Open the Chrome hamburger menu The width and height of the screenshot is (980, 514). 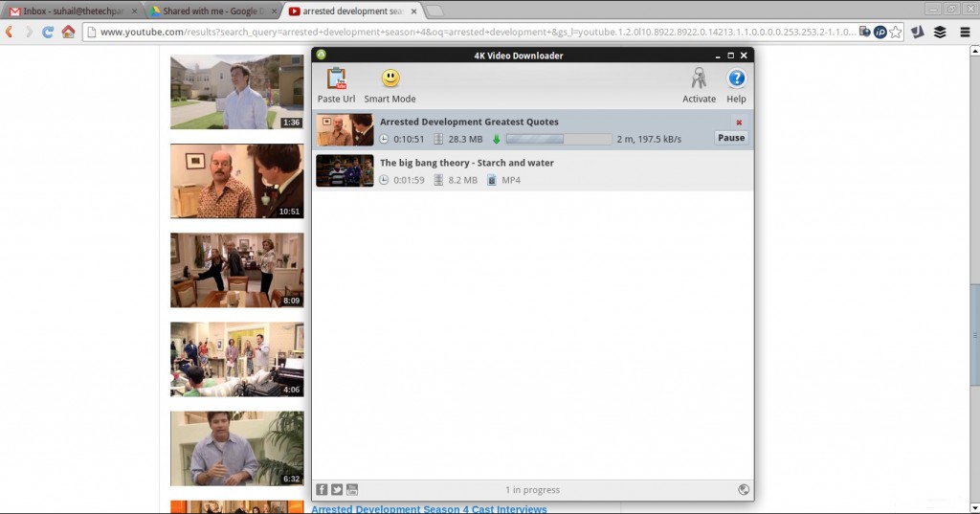click(965, 32)
